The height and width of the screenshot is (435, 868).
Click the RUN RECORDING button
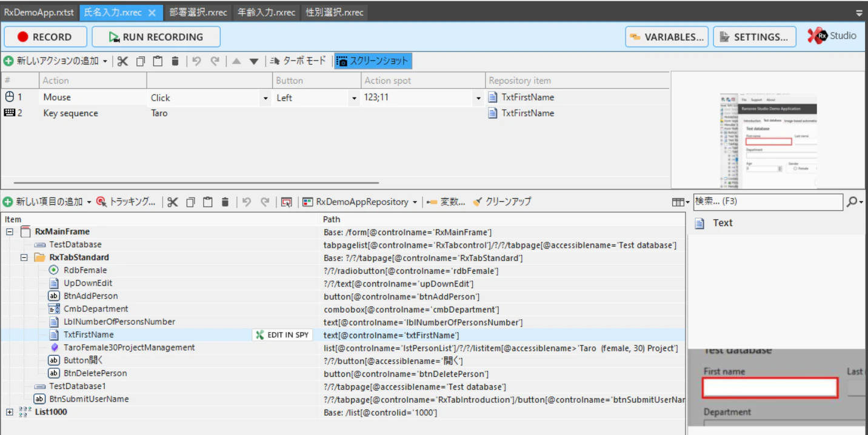pyautogui.click(x=156, y=37)
